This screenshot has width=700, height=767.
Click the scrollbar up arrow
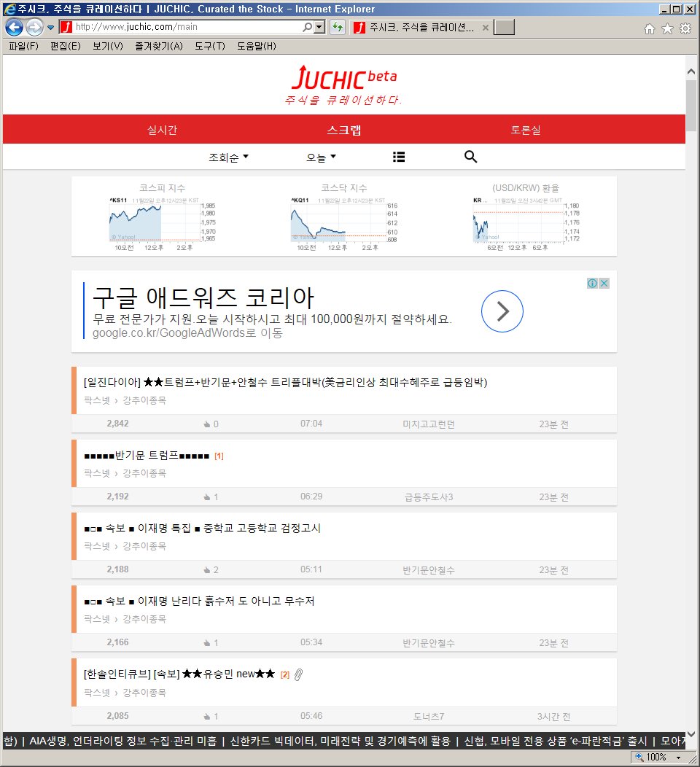[x=691, y=71]
